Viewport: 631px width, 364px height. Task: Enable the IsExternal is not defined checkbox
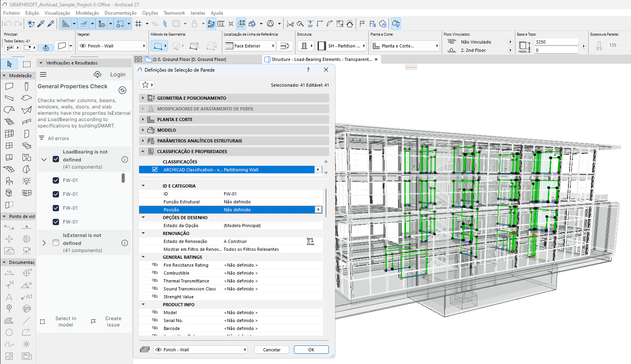(x=56, y=243)
